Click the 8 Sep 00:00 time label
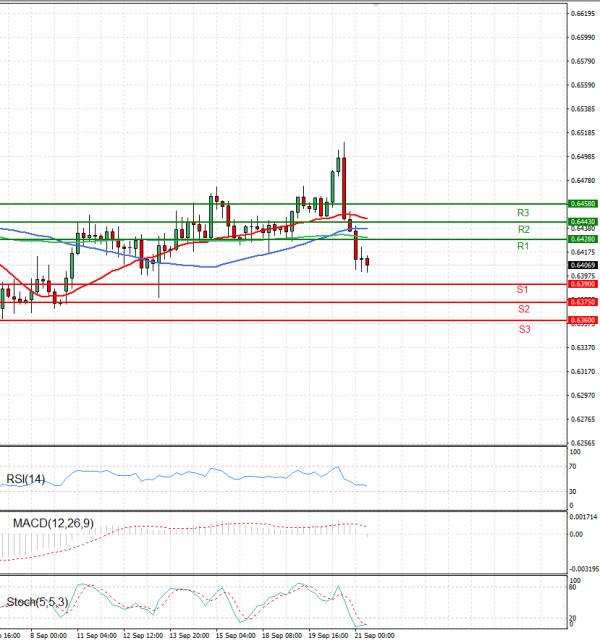Screen dimensions: 600x643 pyautogui.click(x=48, y=636)
